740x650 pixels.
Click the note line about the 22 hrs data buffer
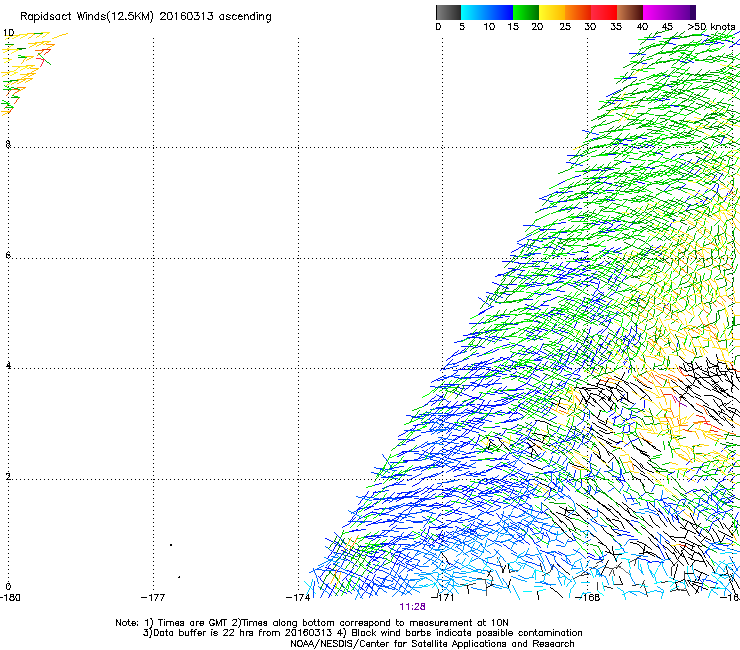362,633
